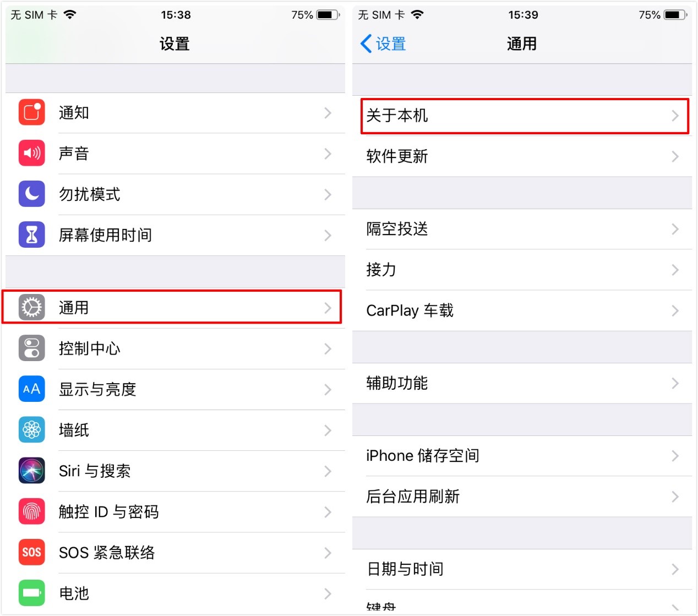Click the 通用 gear icon
The image size is (698, 616).
[31, 308]
